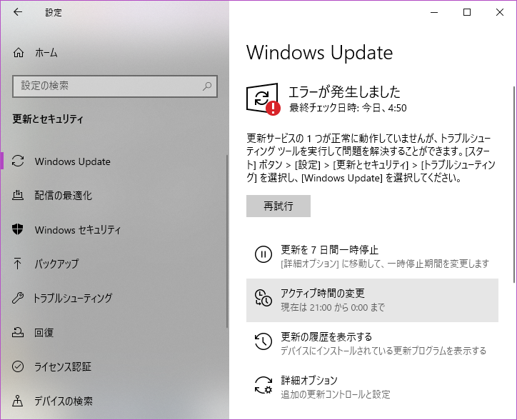Click the home icon beside ホーム

[19, 52]
